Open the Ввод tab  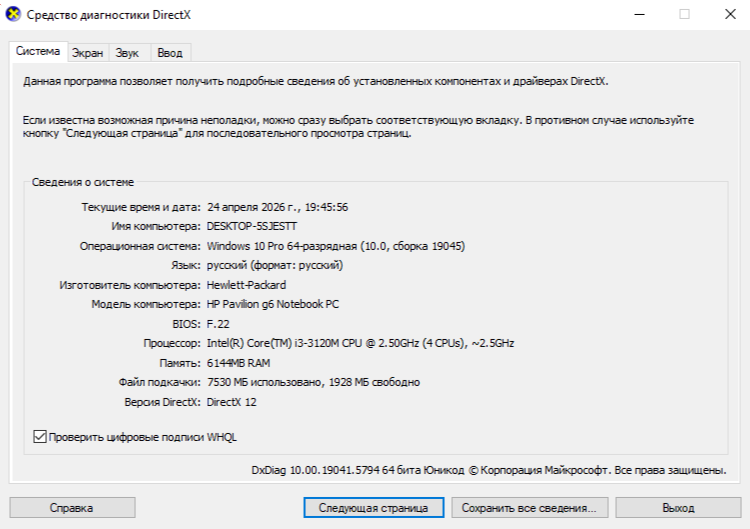pyautogui.click(x=170, y=53)
